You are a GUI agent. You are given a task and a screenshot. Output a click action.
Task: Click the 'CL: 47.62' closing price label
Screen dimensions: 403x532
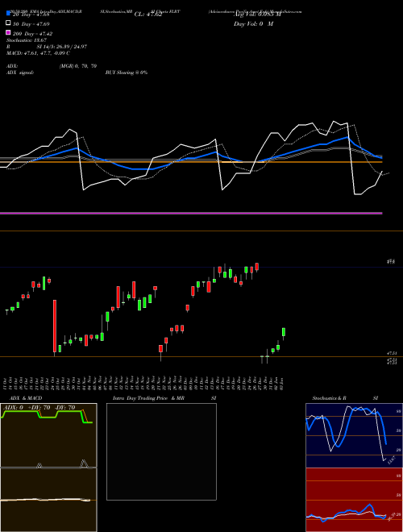coord(148,15)
